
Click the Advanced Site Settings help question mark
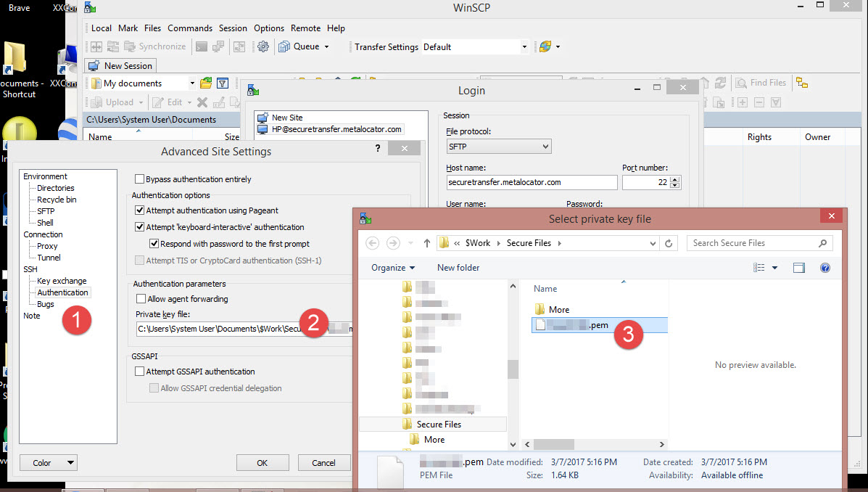pos(378,148)
